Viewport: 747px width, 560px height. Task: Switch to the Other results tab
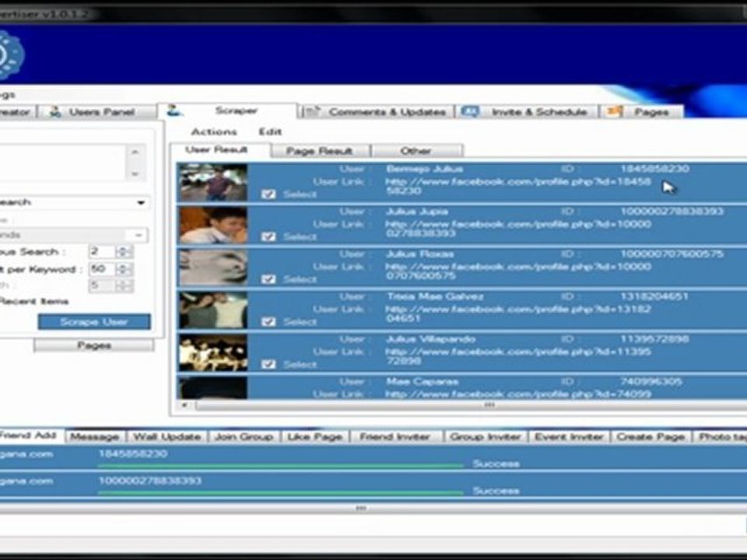coord(416,152)
